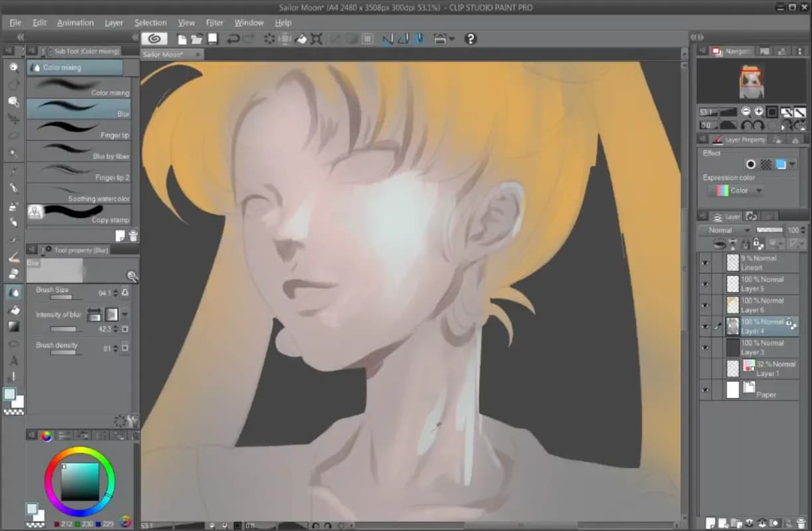Viewport: 812px width, 531px height.
Task: Open the Selection menu
Action: coord(151,23)
